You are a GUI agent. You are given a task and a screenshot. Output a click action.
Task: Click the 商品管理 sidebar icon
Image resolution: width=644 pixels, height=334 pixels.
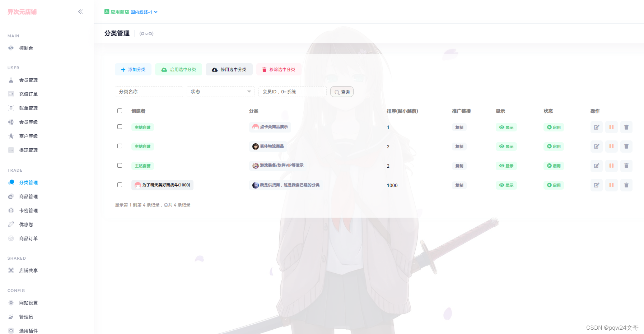coord(11,196)
